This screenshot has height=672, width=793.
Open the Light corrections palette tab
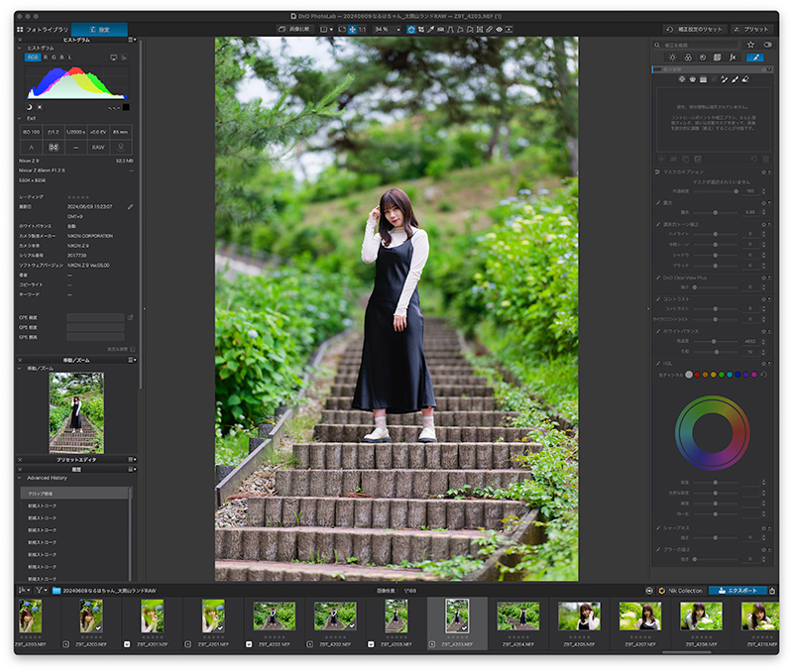tap(672, 57)
